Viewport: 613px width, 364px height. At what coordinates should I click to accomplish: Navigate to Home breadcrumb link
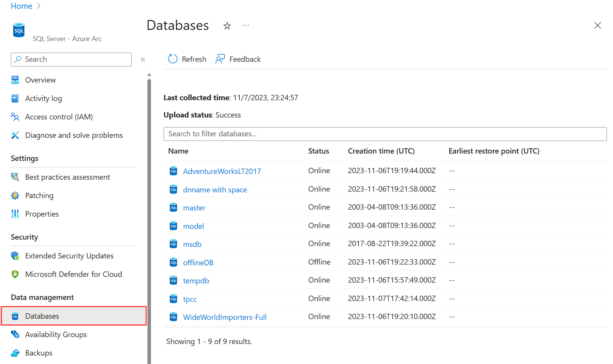click(x=22, y=6)
